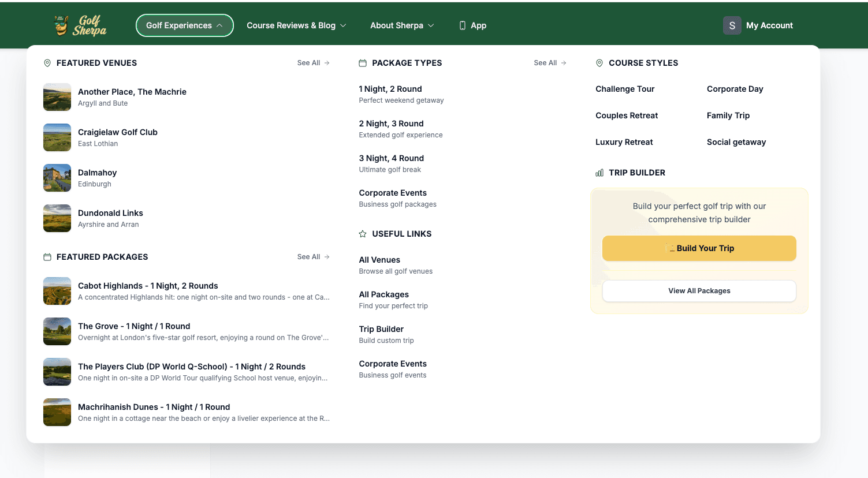
Task: Select the 2 Night, 3 Round package type
Action: 391,124
